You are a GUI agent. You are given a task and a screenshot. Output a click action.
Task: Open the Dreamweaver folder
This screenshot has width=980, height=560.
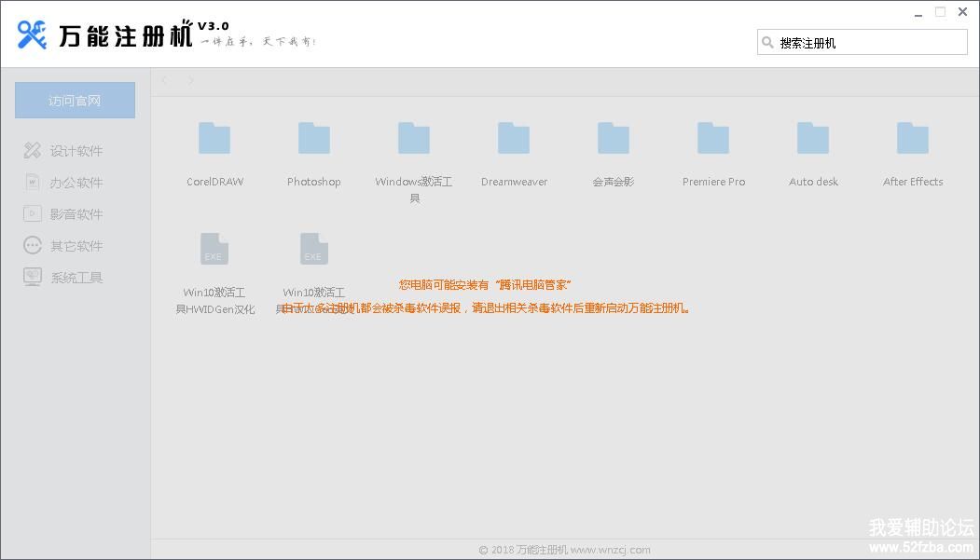(x=514, y=139)
